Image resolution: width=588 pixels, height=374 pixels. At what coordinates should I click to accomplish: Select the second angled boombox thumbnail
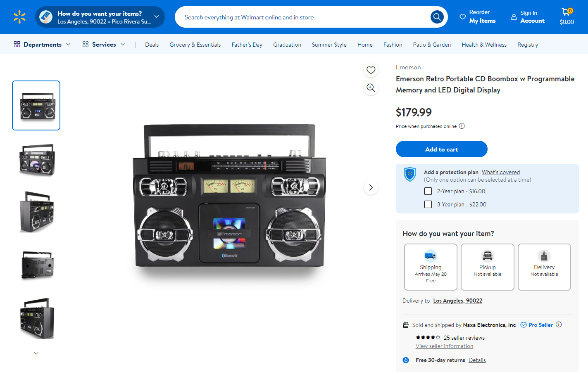36,159
